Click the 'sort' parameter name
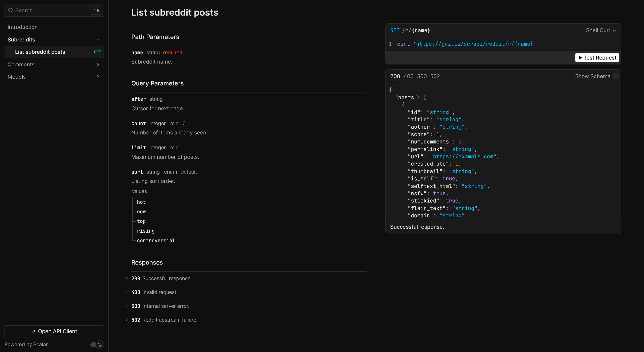 (x=137, y=172)
